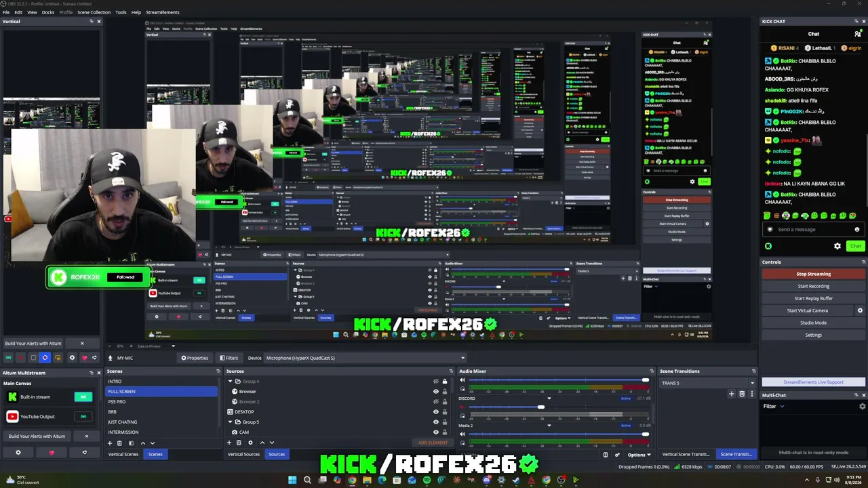Add a new source with the plus icon

pos(229,443)
